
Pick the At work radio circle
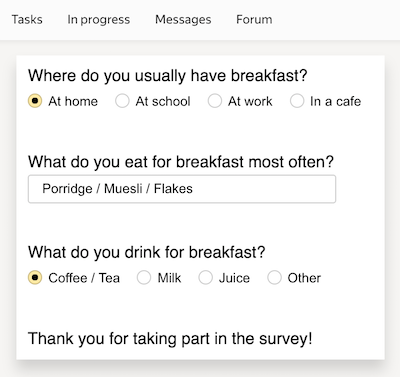point(215,101)
